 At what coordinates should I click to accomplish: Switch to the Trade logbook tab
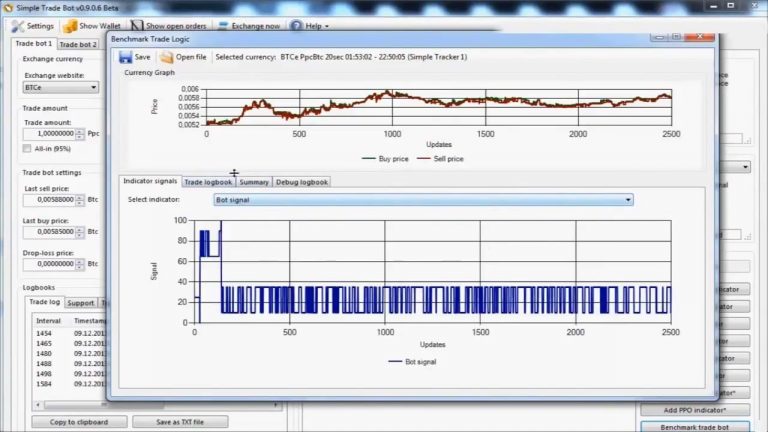[208, 182]
